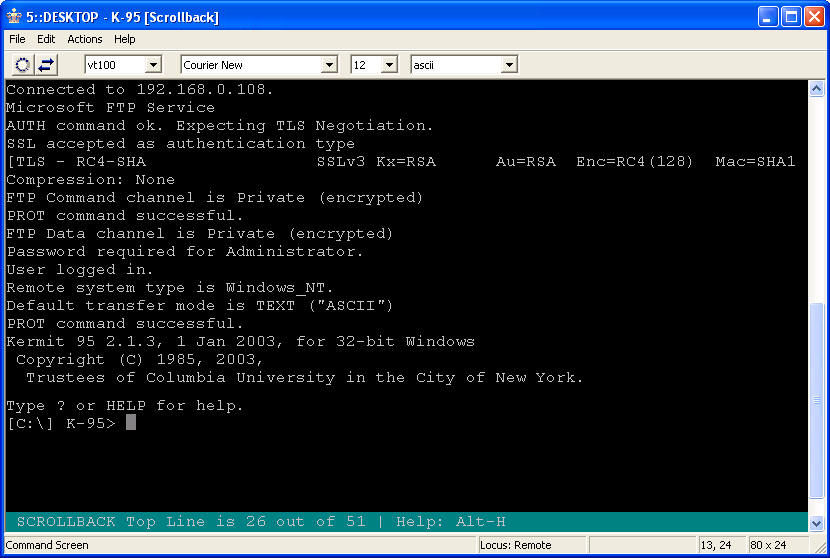Open the Actions menu

point(85,39)
